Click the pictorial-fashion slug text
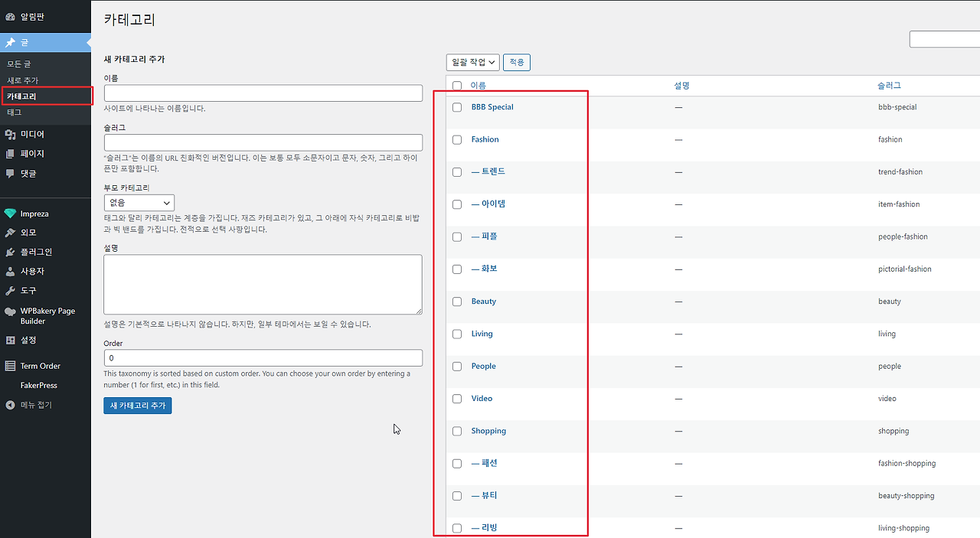The height and width of the screenshot is (538, 980). coord(905,269)
